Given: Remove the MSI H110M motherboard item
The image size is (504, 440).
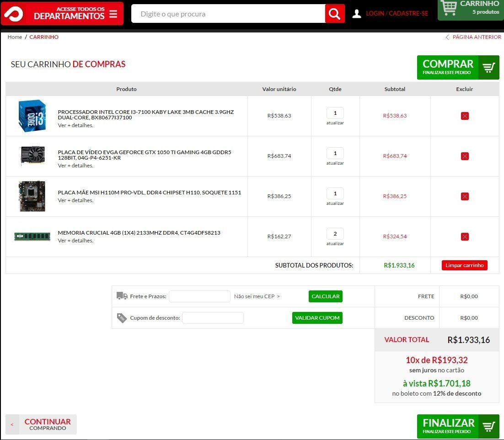Looking at the screenshot, I should pyautogui.click(x=465, y=196).
